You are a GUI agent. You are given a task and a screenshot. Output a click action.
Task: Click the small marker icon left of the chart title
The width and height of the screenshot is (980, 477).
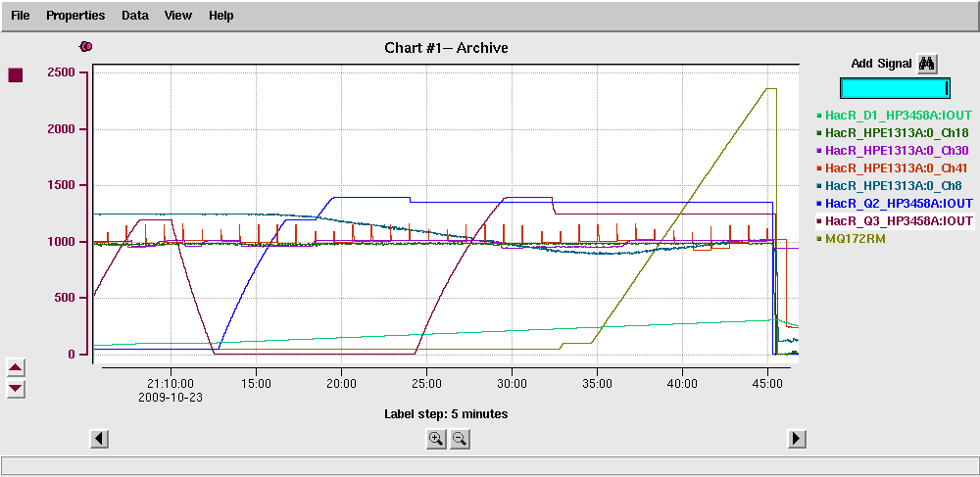pos(85,46)
